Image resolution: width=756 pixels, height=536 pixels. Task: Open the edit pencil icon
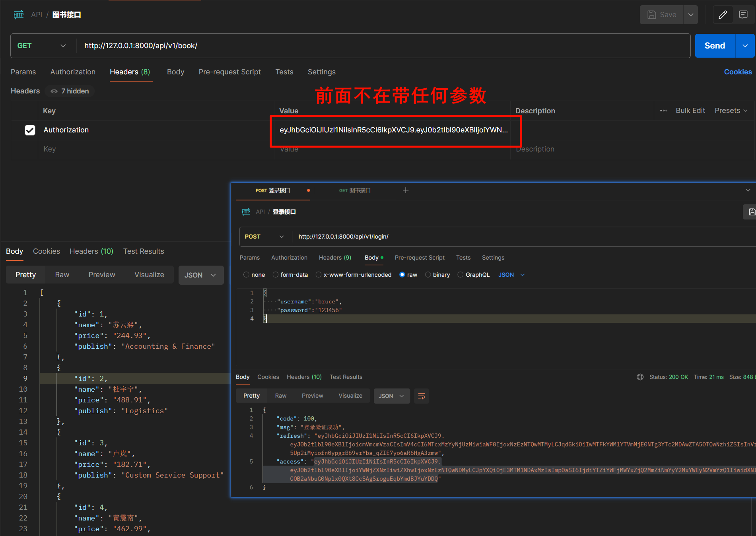723,15
